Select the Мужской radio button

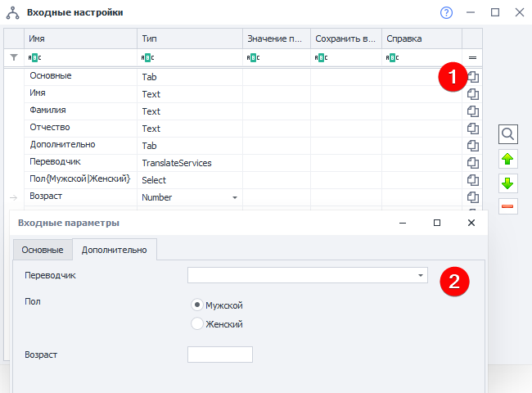[x=196, y=305]
